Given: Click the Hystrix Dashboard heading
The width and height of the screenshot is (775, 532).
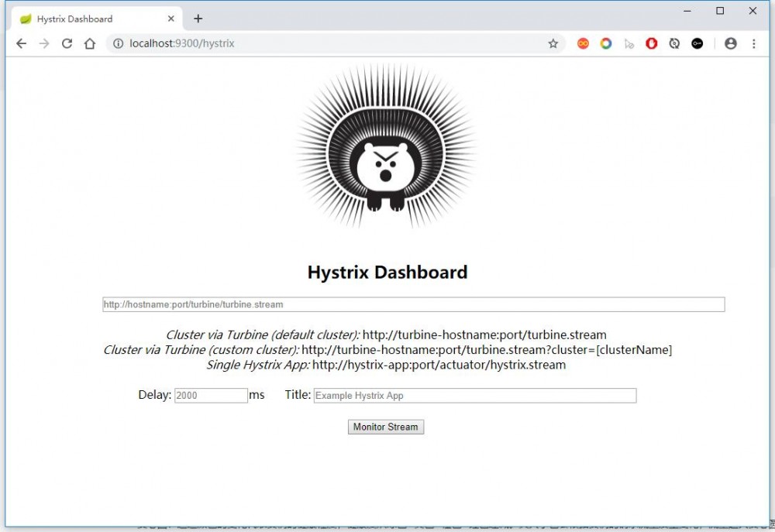Looking at the screenshot, I should (x=387, y=272).
